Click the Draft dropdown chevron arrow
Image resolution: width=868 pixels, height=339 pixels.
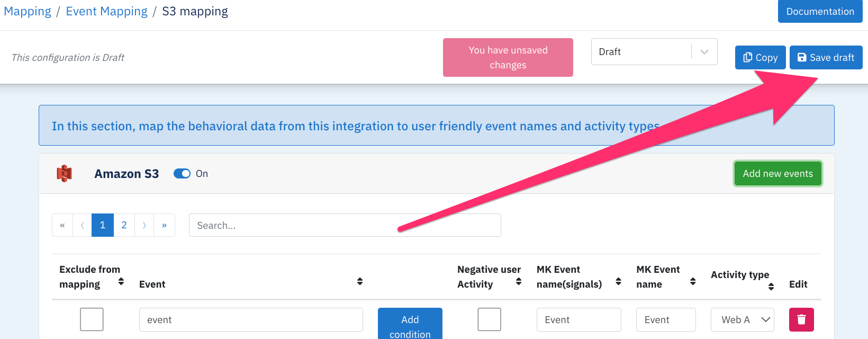[704, 52]
